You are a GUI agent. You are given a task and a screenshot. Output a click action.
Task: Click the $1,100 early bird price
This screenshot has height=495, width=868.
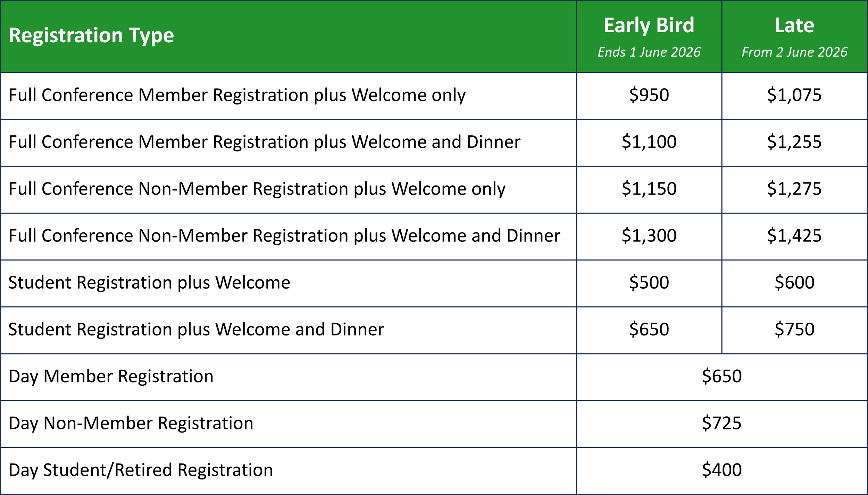tap(649, 142)
